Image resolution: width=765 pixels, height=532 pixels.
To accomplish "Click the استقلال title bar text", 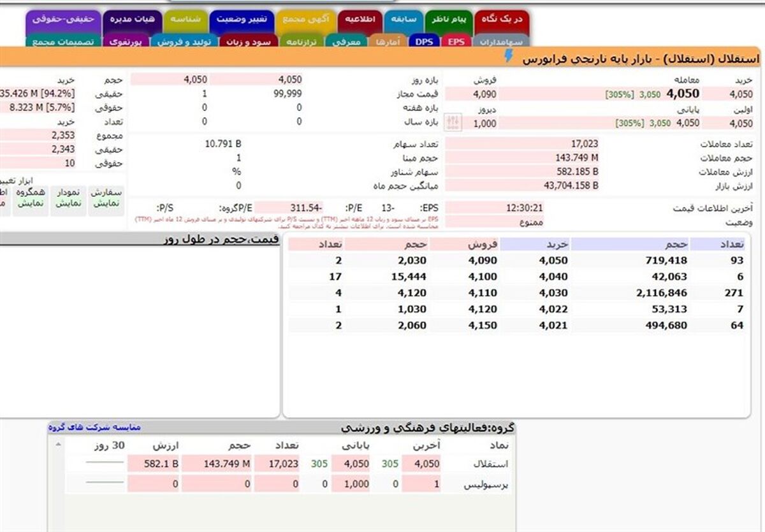I will point(641,59).
